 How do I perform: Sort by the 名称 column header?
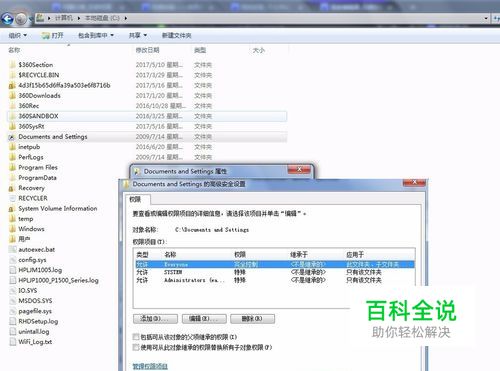coord(14,50)
